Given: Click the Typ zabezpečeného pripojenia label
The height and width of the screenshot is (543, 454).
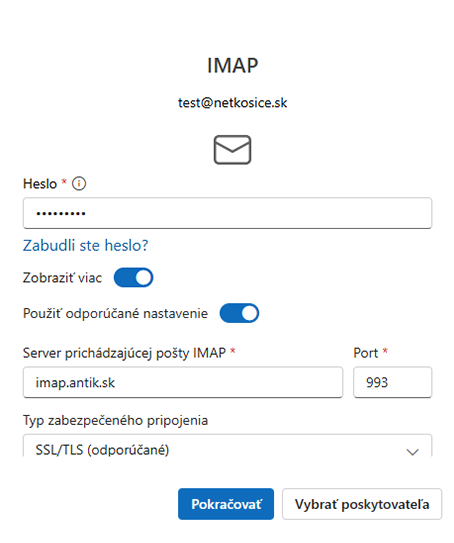Looking at the screenshot, I should 115,420.
